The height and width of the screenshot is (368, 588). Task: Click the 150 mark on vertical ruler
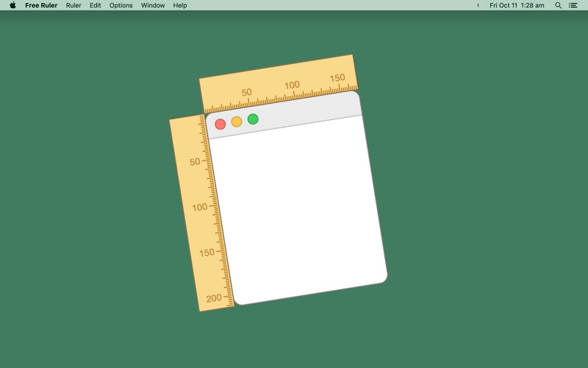tap(207, 252)
